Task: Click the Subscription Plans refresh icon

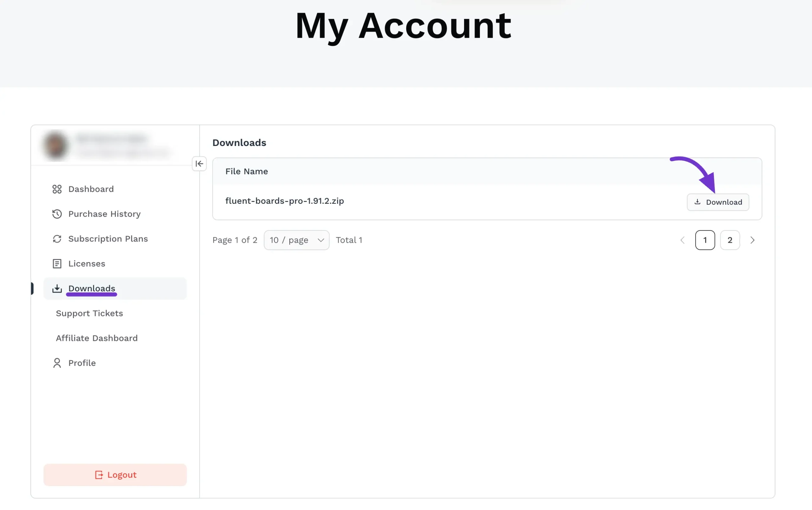Action: tap(57, 239)
